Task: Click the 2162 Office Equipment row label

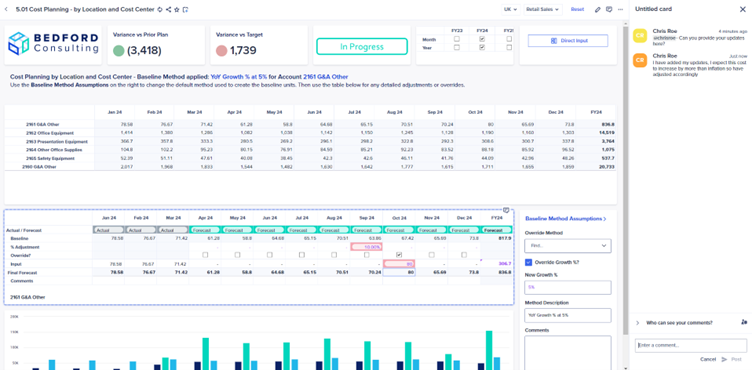Action: pyautogui.click(x=50, y=133)
